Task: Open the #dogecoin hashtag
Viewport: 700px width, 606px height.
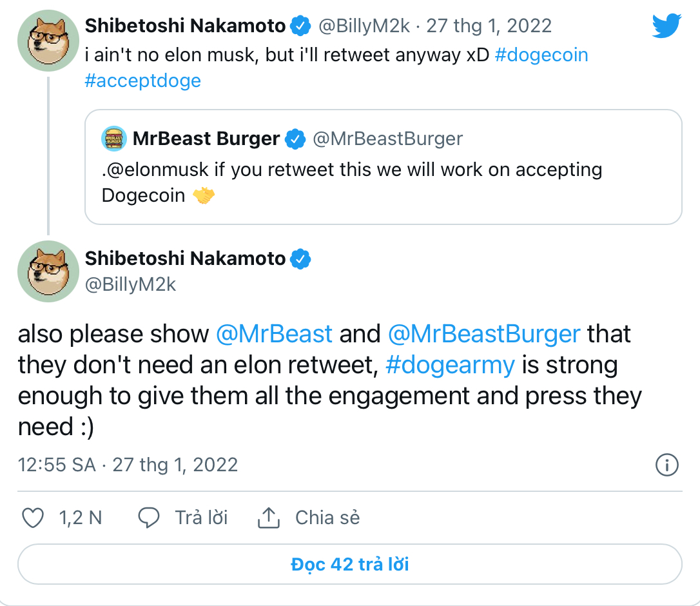Action: coord(541,55)
